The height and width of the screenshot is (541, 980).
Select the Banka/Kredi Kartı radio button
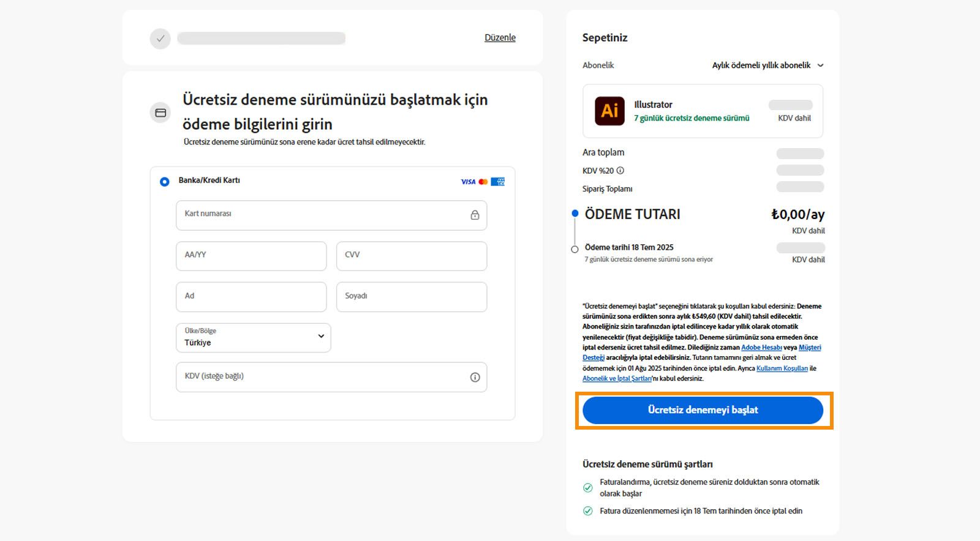tap(164, 182)
